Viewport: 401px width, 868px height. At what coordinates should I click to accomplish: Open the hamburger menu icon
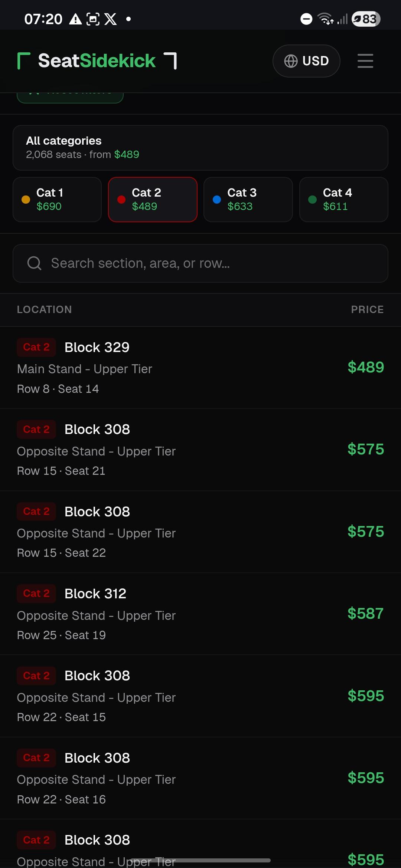tap(365, 61)
